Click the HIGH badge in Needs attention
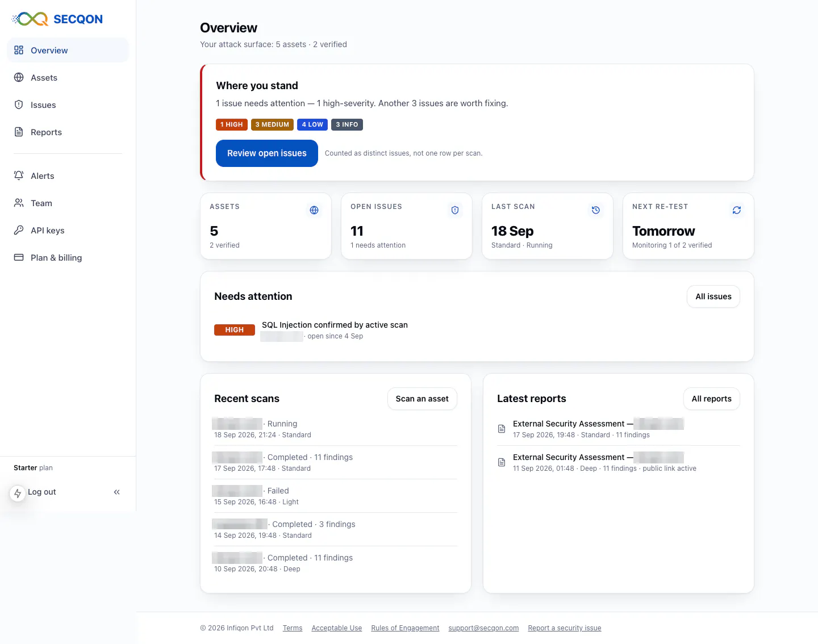 (x=235, y=330)
